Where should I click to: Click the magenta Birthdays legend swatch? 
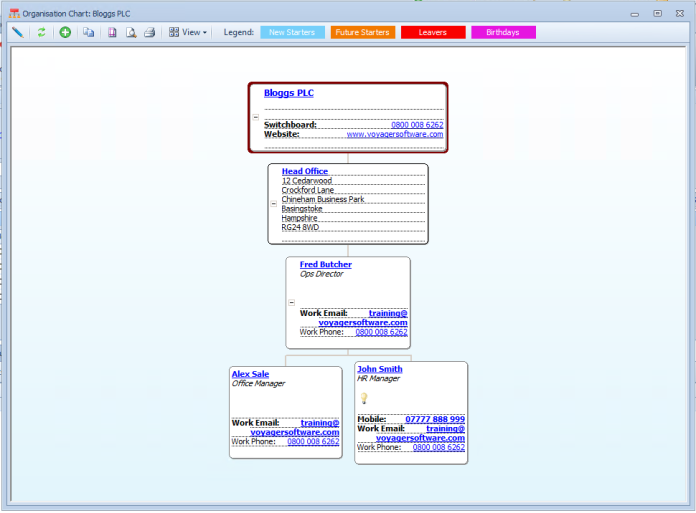click(503, 32)
